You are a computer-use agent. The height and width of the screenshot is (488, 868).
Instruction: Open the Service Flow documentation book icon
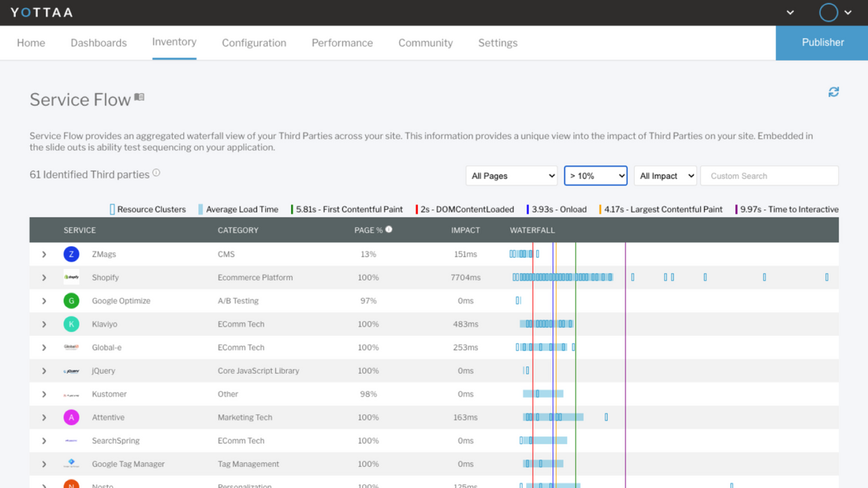(139, 98)
